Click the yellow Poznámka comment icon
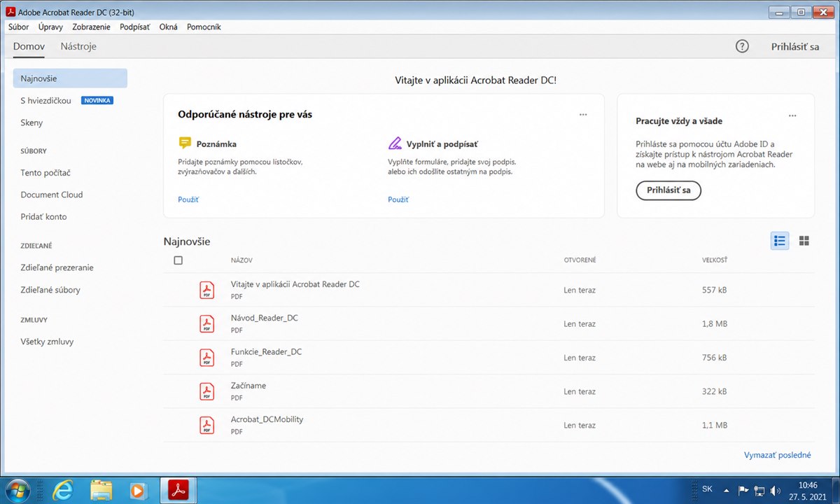840x504 pixels. click(x=185, y=143)
